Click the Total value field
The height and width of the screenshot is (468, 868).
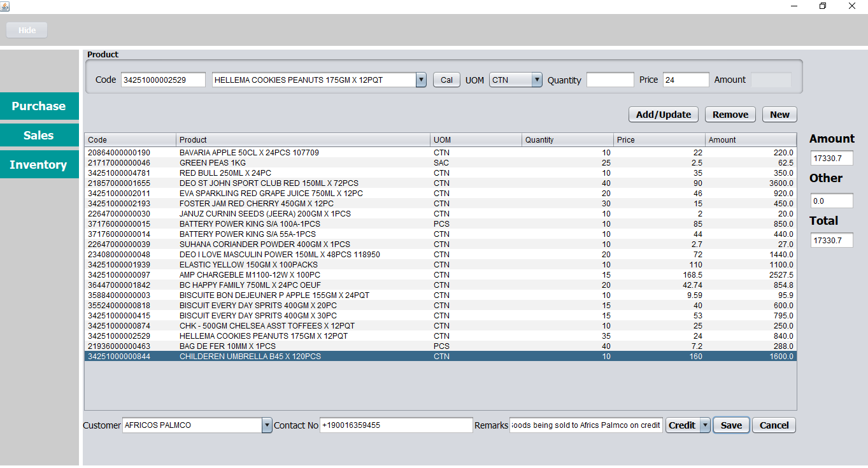[x=832, y=240]
